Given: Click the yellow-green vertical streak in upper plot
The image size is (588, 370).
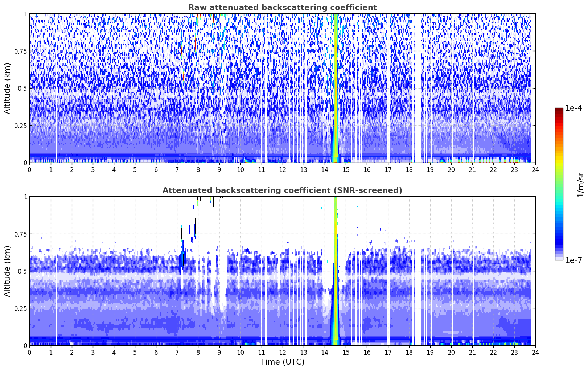Looking at the screenshot, I should point(336,87).
